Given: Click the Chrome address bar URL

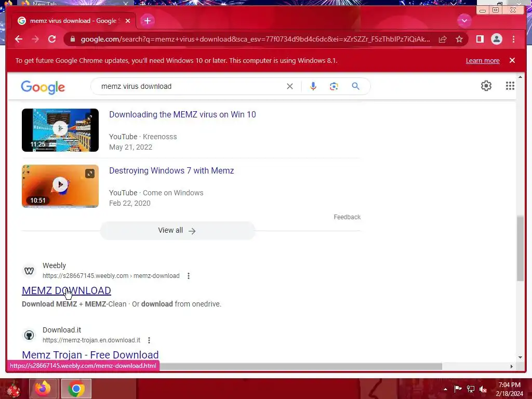Looking at the screenshot, I should pyautogui.click(x=255, y=39).
